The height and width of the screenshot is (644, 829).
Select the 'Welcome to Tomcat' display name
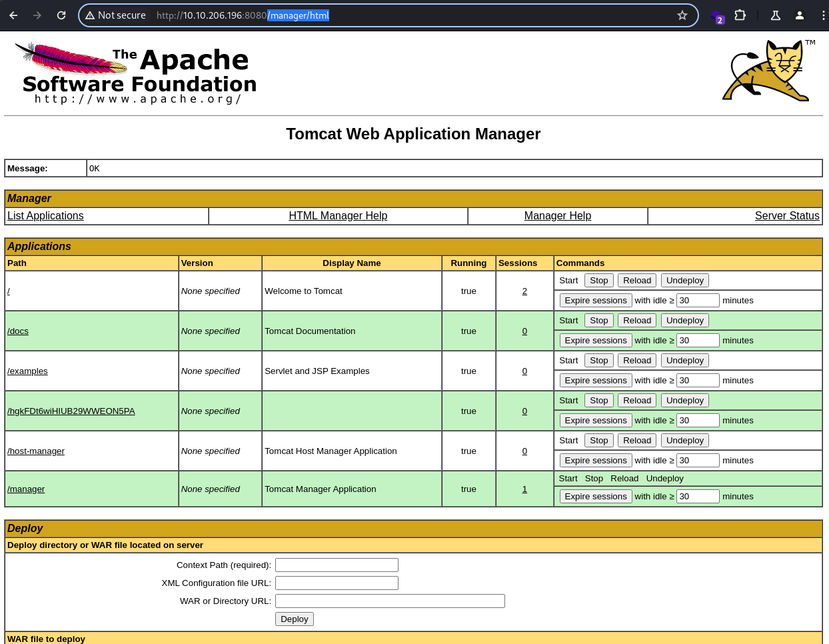coord(304,291)
